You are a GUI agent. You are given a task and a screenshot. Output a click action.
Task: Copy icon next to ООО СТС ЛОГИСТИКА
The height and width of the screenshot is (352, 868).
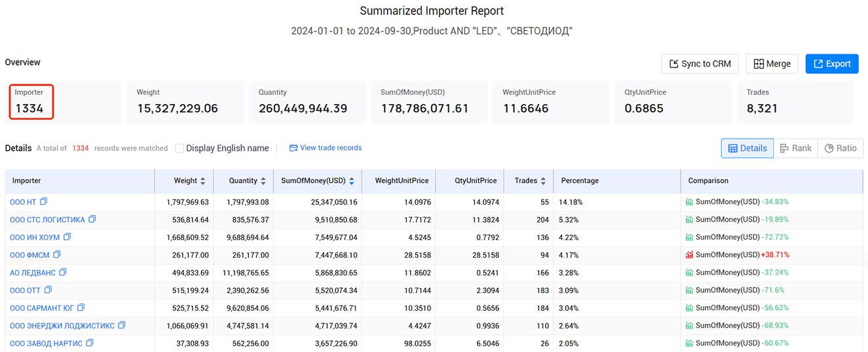coord(92,219)
